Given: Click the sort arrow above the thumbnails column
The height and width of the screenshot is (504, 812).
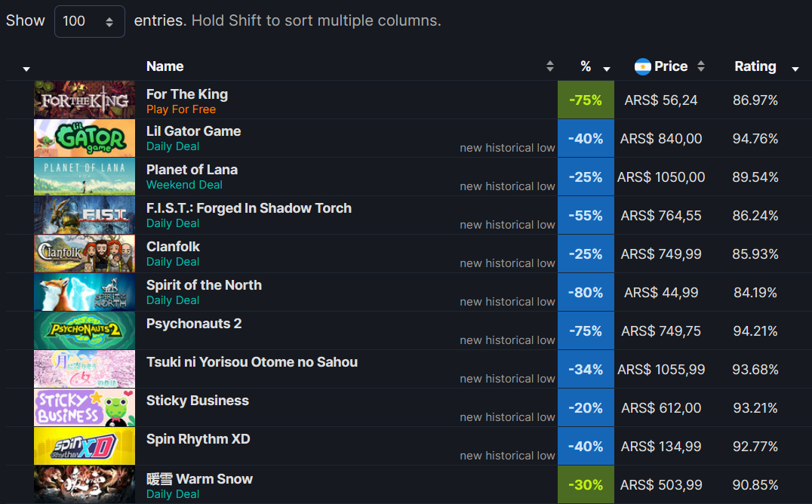Looking at the screenshot, I should coord(26,69).
